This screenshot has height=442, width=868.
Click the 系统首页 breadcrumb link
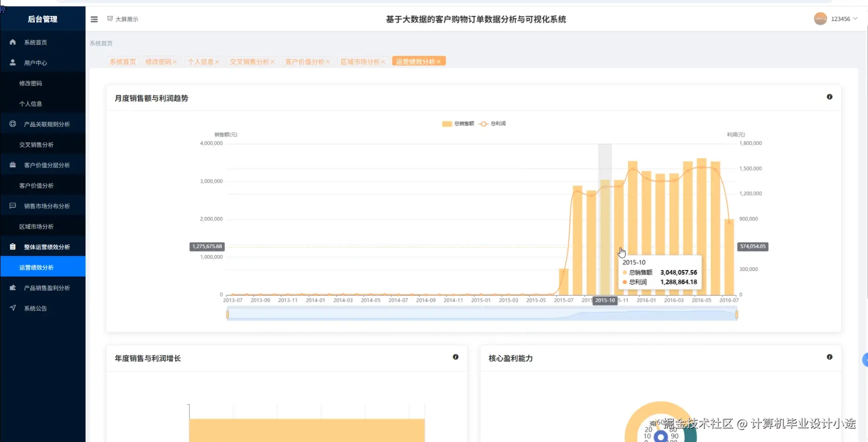[101, 43]
